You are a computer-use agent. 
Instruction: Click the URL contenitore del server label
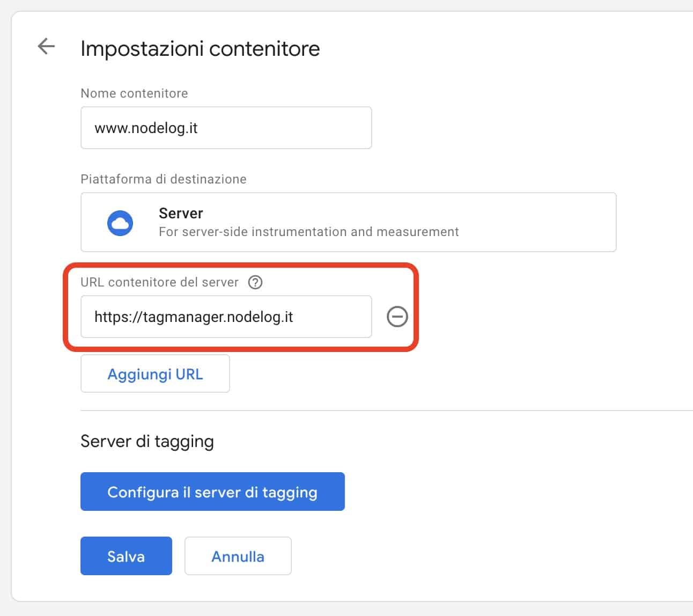point(159,282)
